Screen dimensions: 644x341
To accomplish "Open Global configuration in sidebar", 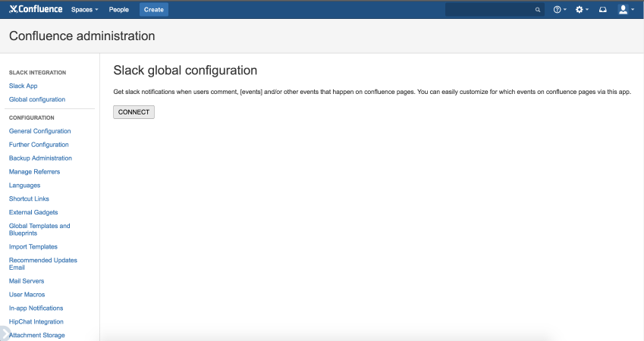I will pos(37,99).
